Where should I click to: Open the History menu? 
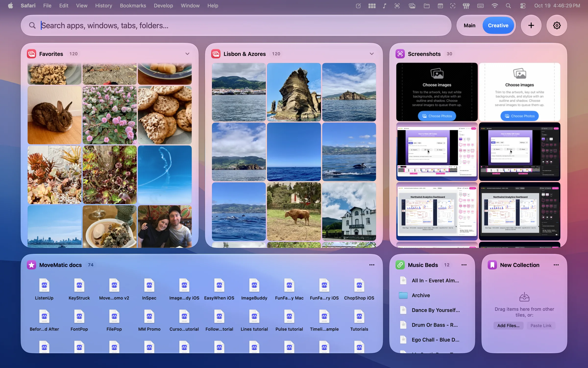pyautogui.click(x=104, y=6)
